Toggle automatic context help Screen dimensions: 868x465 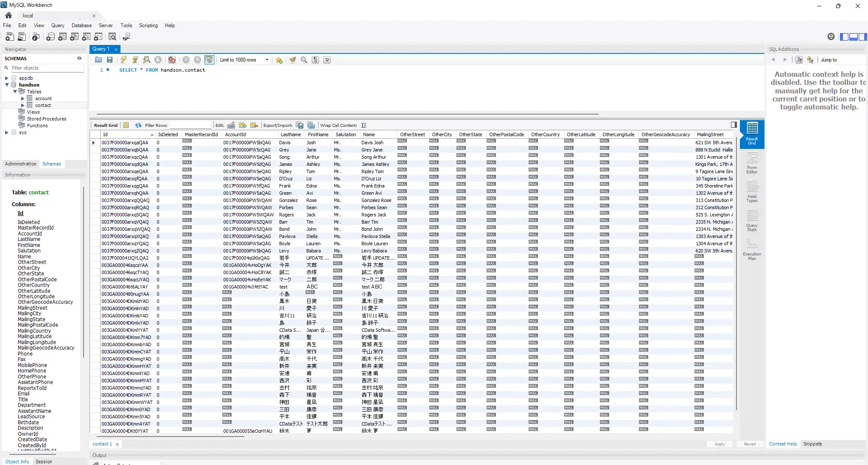pyautogui.click(x=810, y=60)
